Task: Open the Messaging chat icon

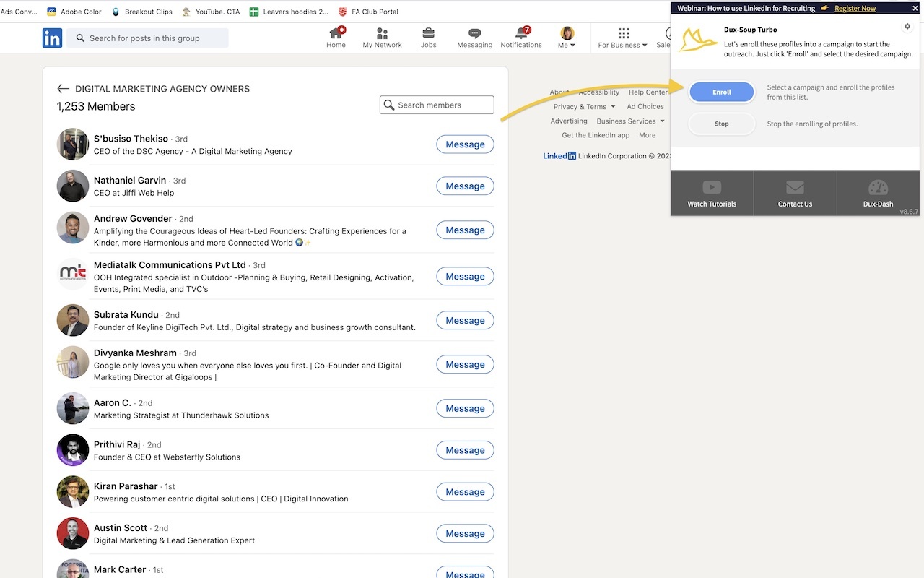Action: (x=474, y=38)
